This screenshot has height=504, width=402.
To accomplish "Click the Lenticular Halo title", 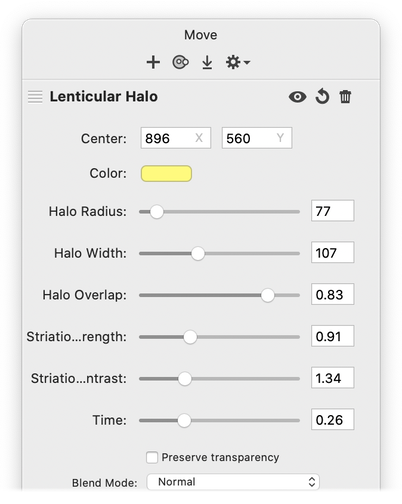I will 104,97.
